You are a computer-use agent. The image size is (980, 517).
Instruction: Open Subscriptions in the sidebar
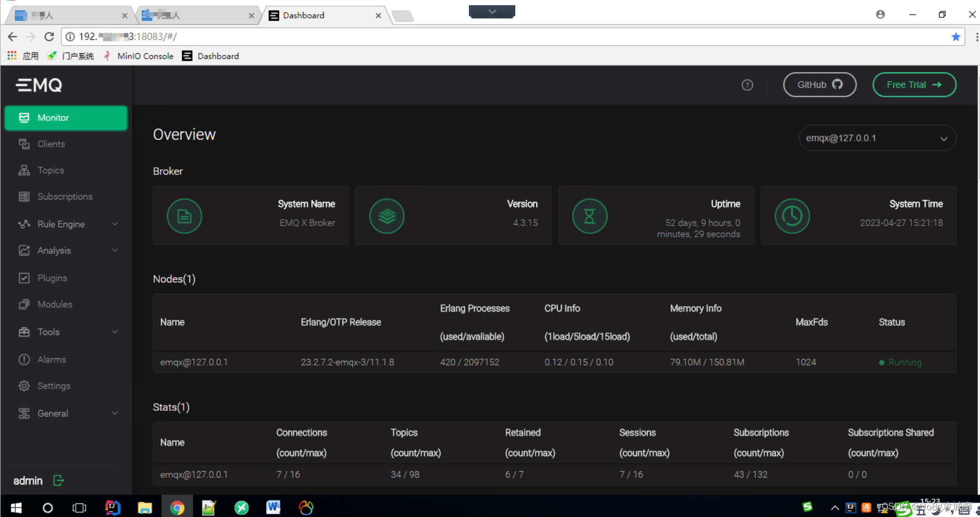point(66,197)
